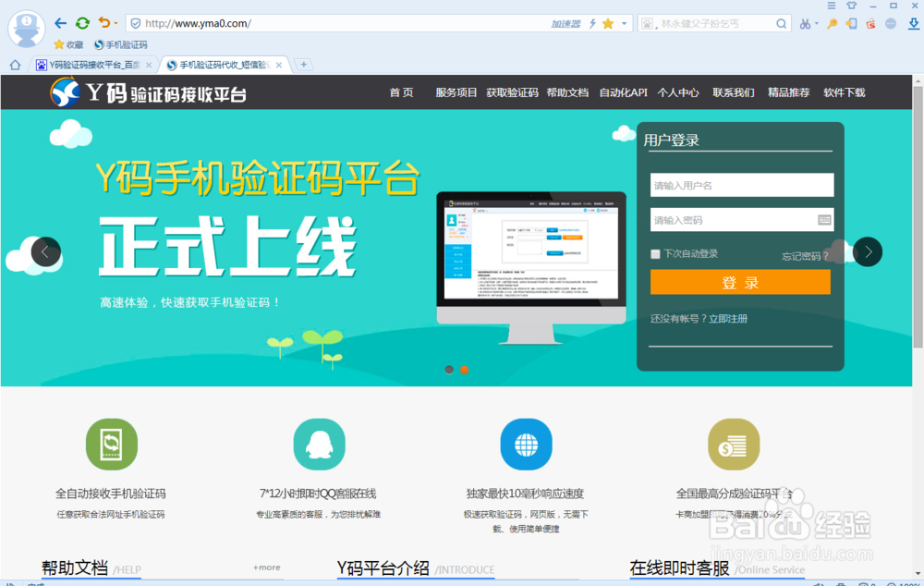Viewport: 924px width, 586px height.
Task: Click the send-to-phone icon in toolbar
Action: [853, 23]
